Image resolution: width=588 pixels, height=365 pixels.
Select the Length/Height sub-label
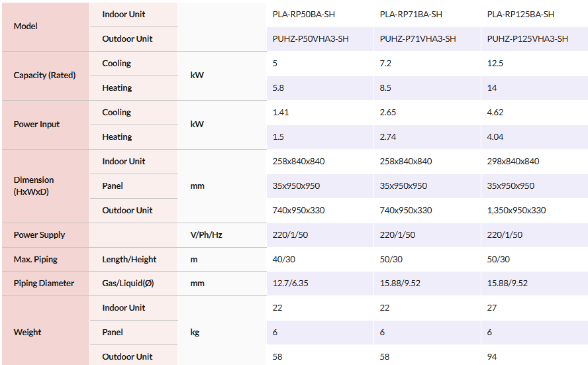click(x=129, y=260)
